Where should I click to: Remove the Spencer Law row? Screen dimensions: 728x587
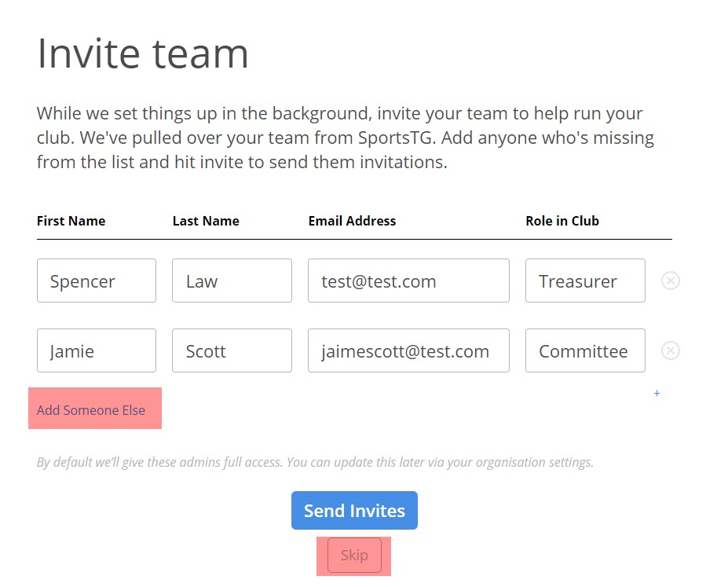pyautogui.click(x=671, y=281)
